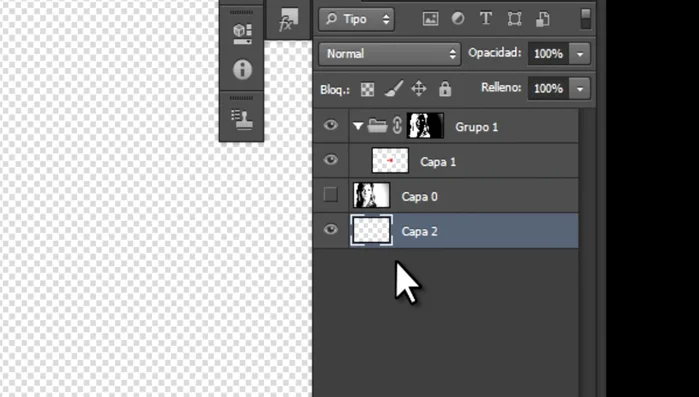699x397 pixels.
Task: Toggle the layer filtering switch
Action: [x=586, y=19]
